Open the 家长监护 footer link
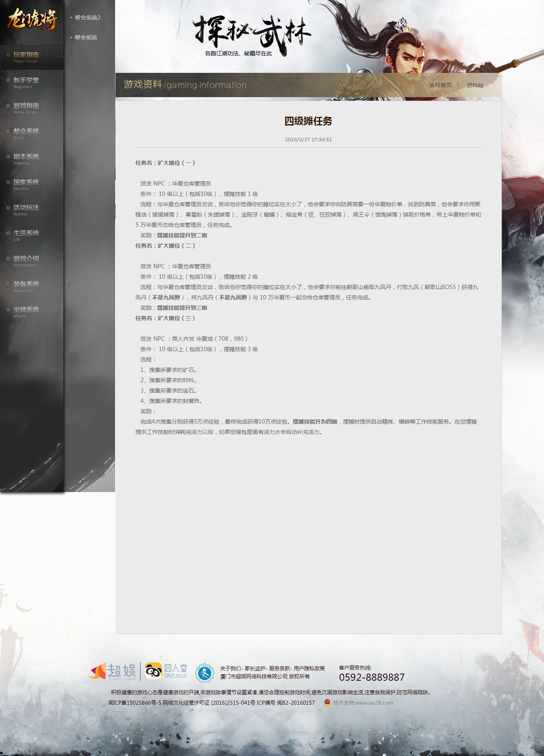Image resolution: width=544 pixels, height=756 pixels. coord(255,668)
